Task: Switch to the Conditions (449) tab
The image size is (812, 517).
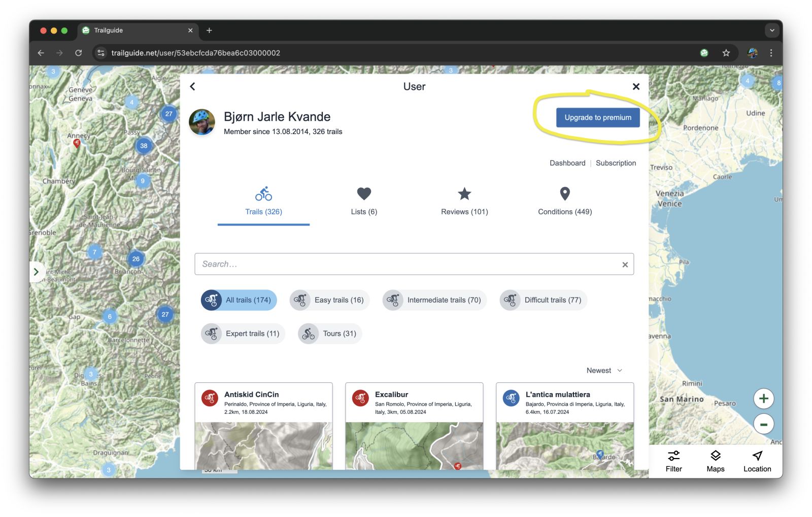Action: point(565,202)
